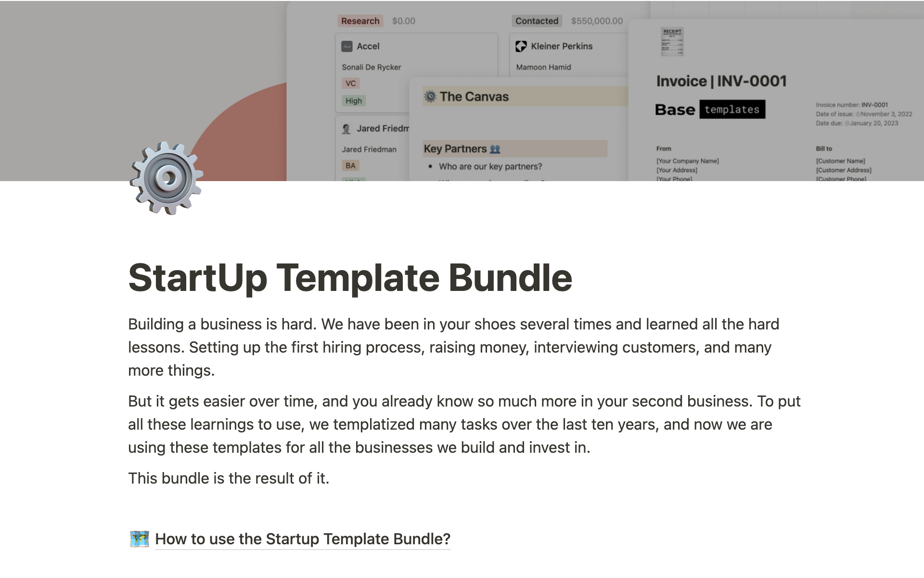
Task: Click the Canvas template gear icon
Action: click(430, 96)
